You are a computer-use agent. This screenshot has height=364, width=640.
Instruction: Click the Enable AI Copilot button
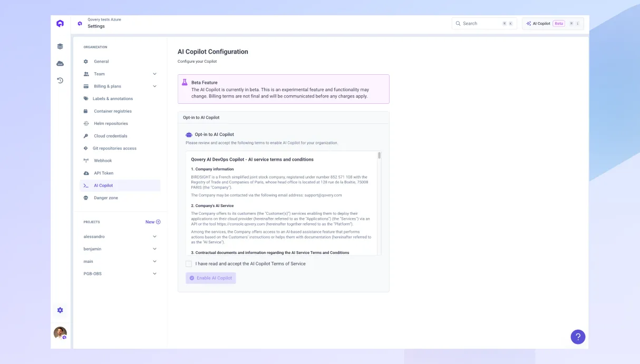[211, 278]
